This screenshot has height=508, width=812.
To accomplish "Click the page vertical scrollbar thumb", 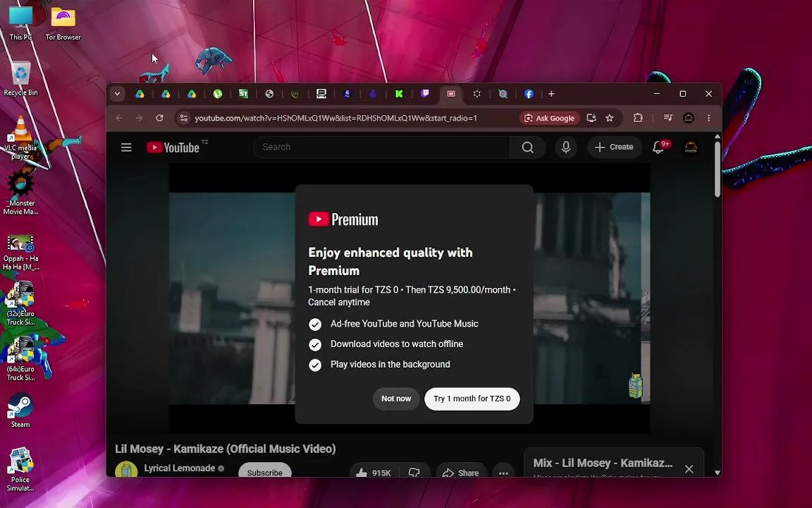I will (718, 169).
